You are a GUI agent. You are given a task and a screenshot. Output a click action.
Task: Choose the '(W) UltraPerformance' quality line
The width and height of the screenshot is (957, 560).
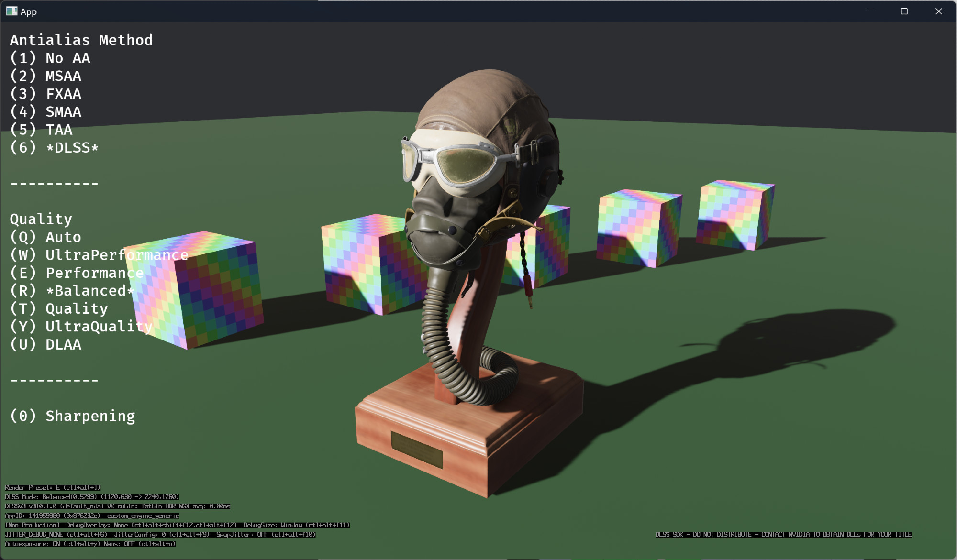click(99, 255)
